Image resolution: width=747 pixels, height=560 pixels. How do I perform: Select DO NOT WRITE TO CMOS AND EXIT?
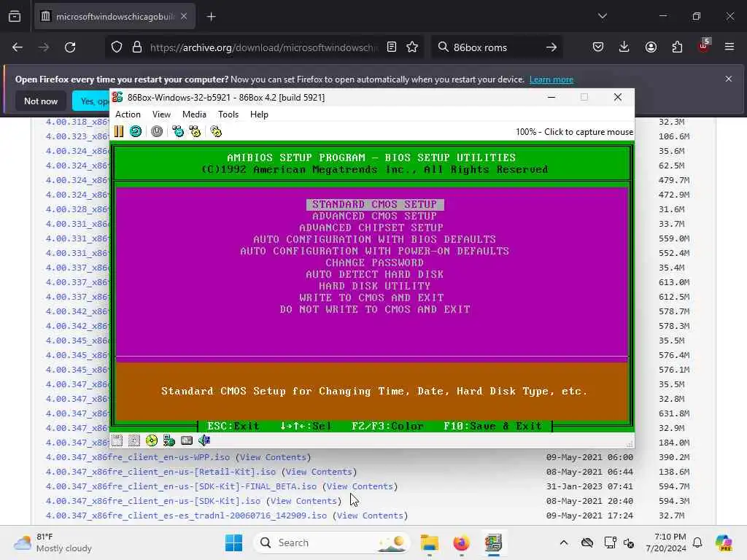(375, 309)
